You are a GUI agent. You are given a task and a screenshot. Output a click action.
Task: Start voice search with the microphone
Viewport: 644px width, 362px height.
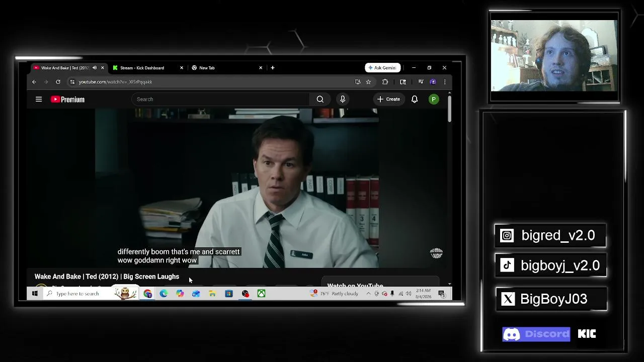[x=343, y=99]
